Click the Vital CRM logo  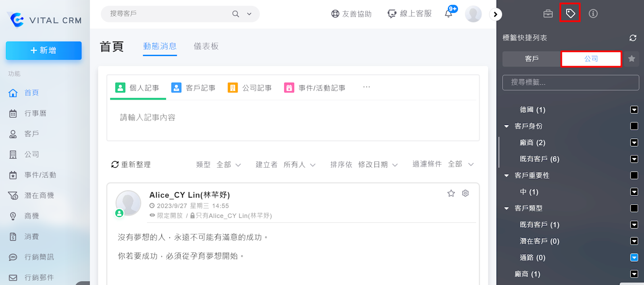(45, 20)
